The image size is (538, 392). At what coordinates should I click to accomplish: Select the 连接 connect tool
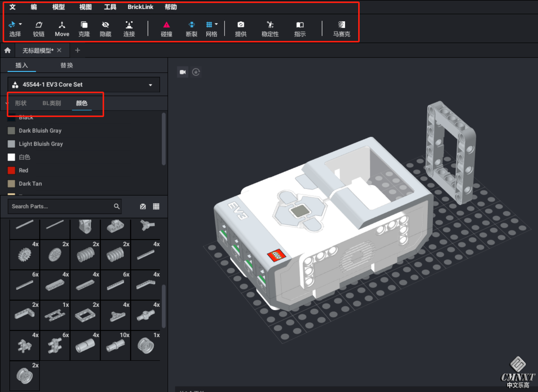tap(129, 29)
